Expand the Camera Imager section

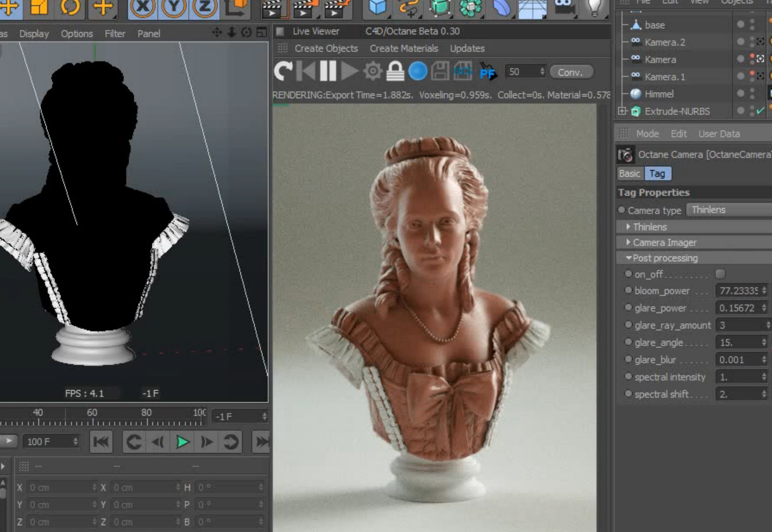(628, 242)
